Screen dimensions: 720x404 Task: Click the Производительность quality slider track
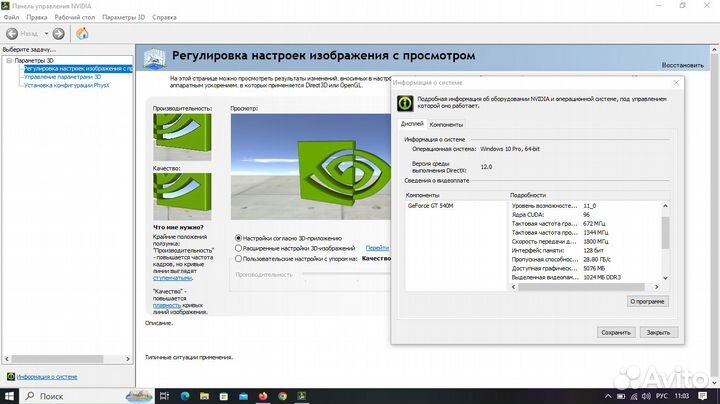point(347,274)
